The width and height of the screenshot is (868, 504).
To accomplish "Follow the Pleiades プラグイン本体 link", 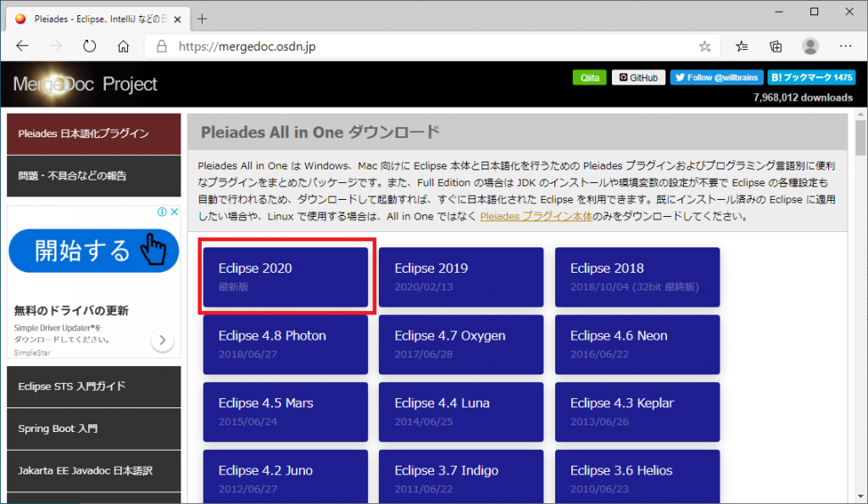I will [x=536, y=216].
